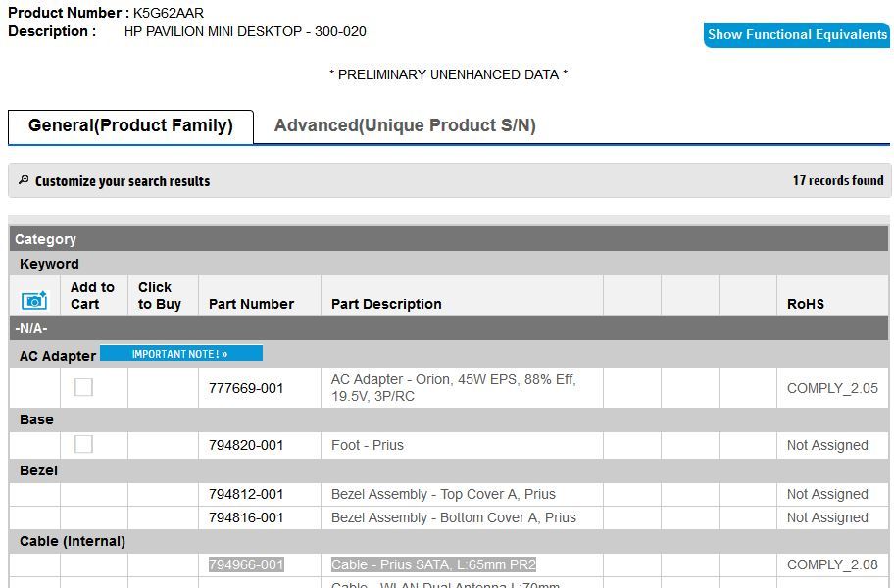Click the Part Description column header
This screenshot has width=894, height=588.
click(386, 304)
